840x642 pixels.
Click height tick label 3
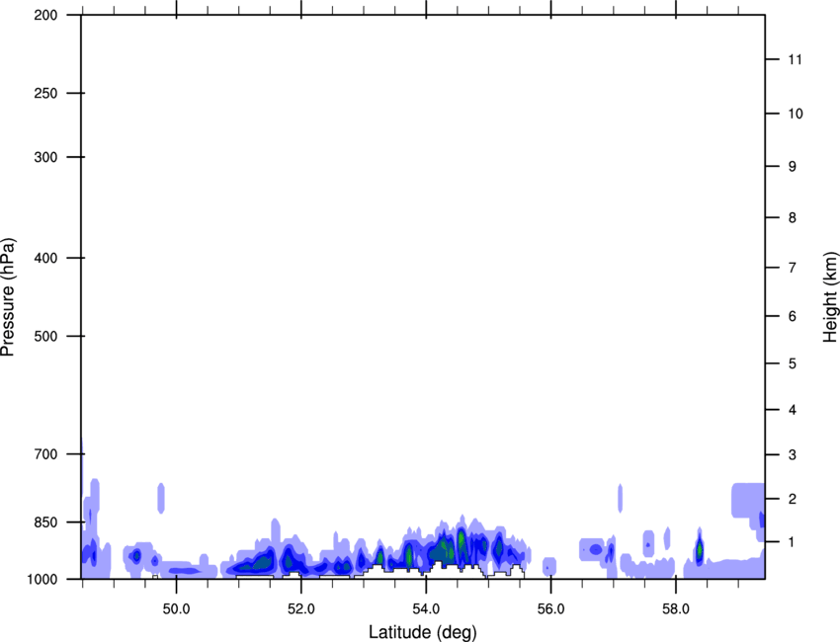pyautogui.click(x=792, y=454)
